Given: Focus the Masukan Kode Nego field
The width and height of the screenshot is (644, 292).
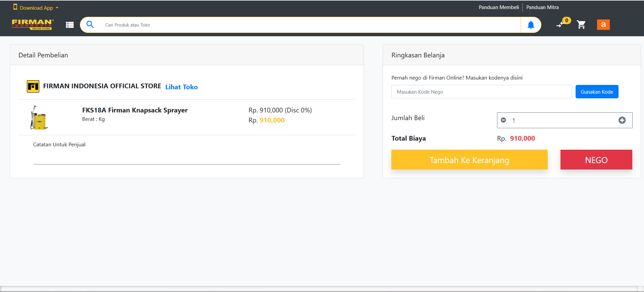Looking at the screenshot, I should pos(481,92).
